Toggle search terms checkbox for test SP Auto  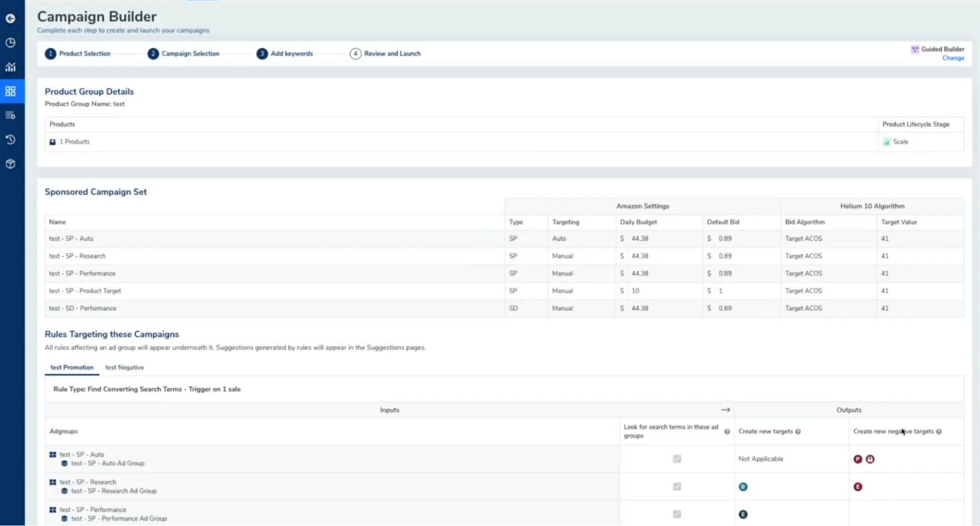[676, 458]
